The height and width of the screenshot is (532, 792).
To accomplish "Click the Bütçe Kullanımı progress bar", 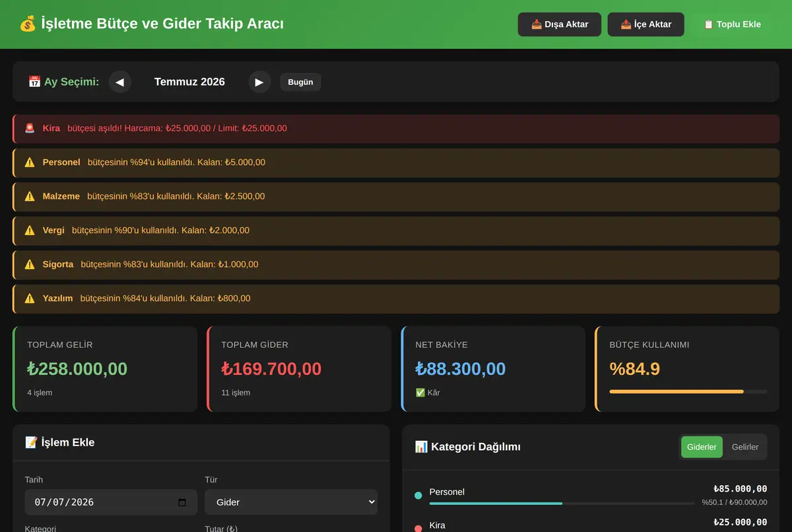I will [x=688, y=391].
